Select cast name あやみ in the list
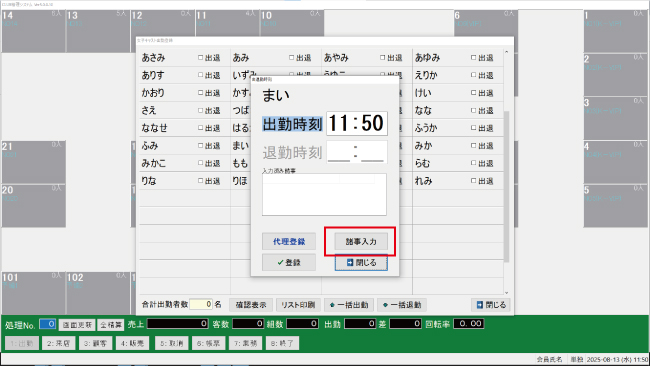The height and width of the screenshot is (366, 650). click(x=336, y=58)
